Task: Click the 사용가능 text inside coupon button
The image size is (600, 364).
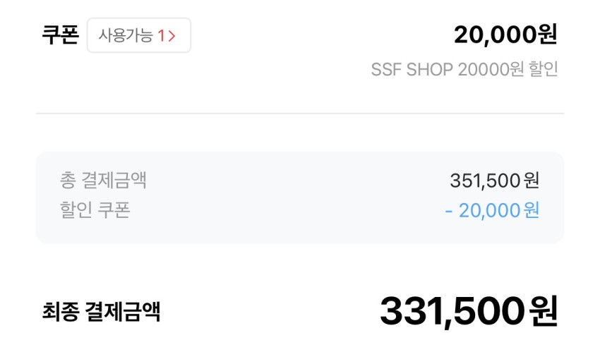Action: 126,35
